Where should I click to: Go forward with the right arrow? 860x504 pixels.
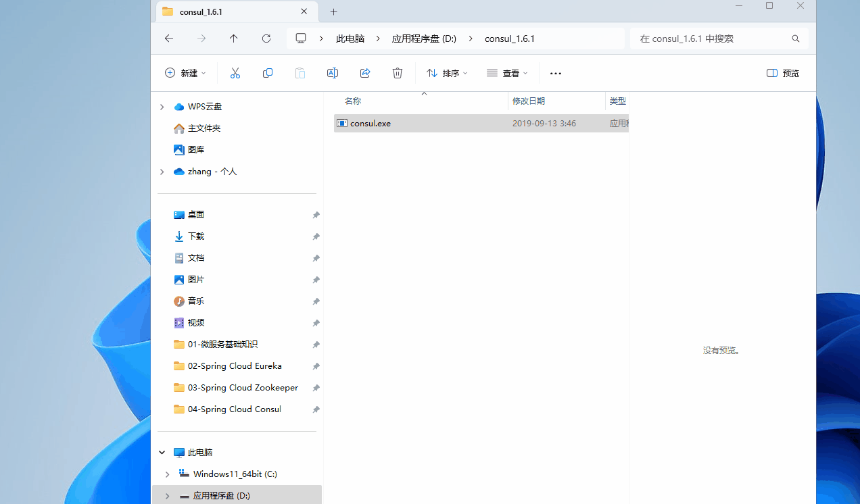point(201,39)
